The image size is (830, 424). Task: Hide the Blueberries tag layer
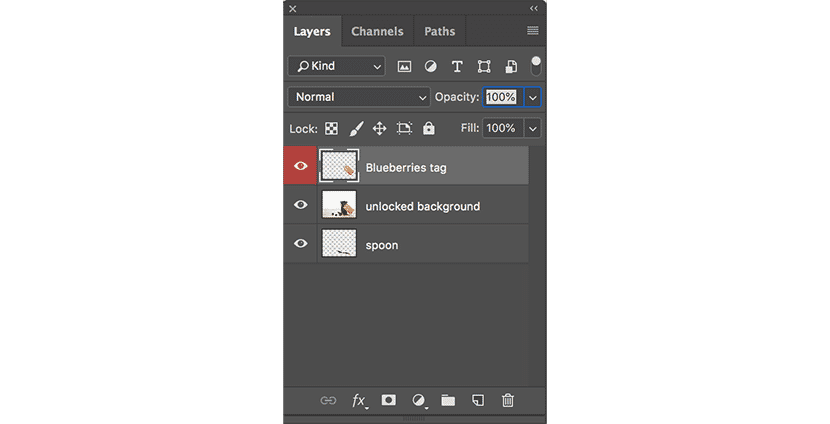pos(301,166)
